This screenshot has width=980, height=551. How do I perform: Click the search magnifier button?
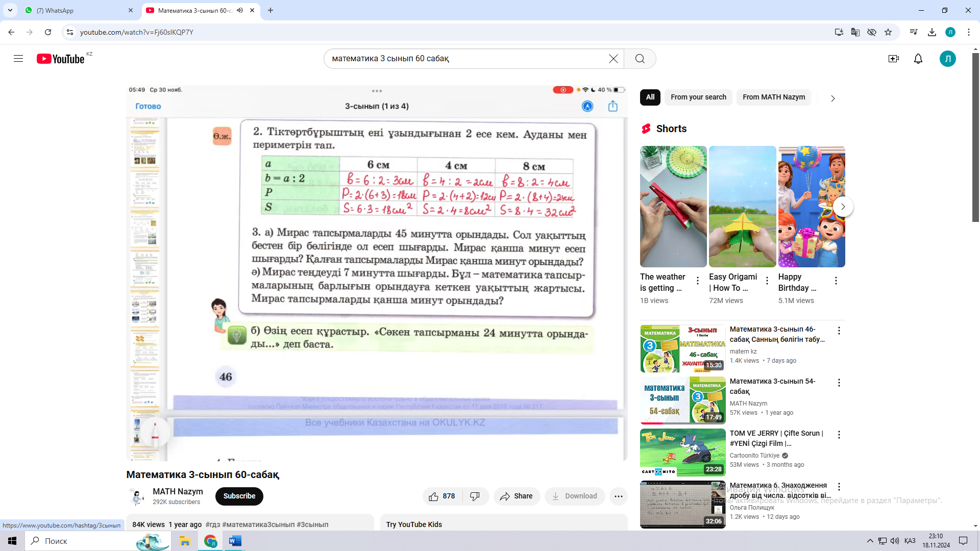click(640, 59)
